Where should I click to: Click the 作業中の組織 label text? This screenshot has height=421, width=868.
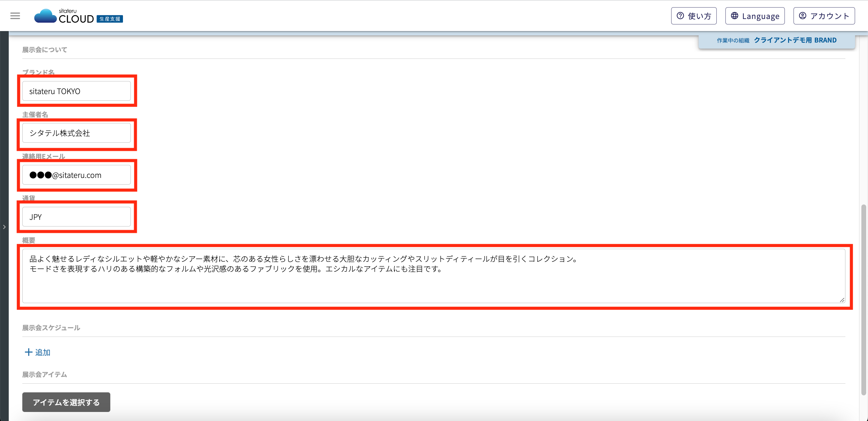coord(733,40)
